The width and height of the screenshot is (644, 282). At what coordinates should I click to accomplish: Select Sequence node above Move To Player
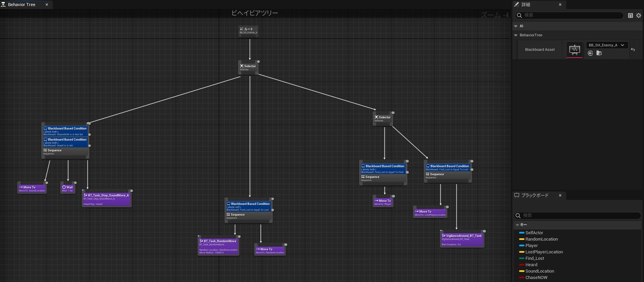(x=383, y=178)
